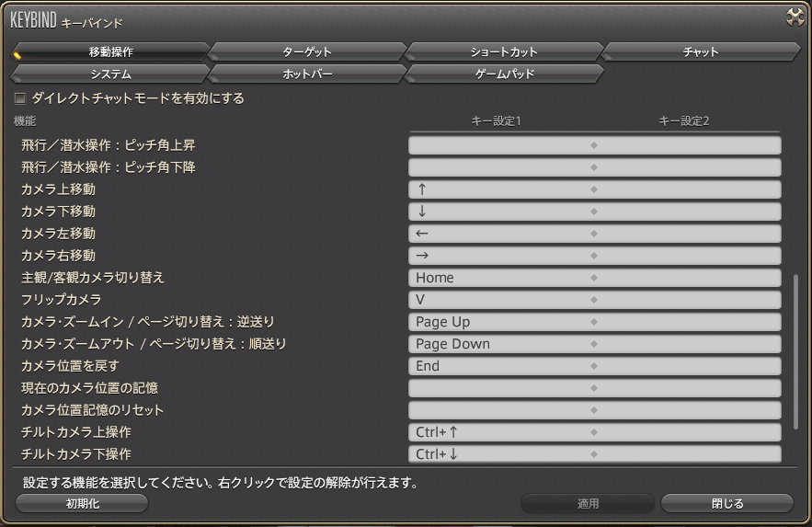Click the 適用 apply button
This screenshot has width=812, height=527.
coord(588,503)
